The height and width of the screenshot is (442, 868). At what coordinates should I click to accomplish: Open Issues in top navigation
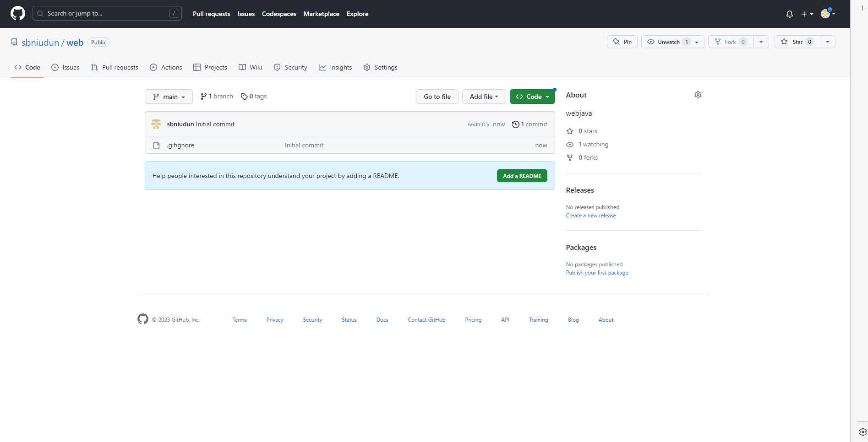point(246,14)
